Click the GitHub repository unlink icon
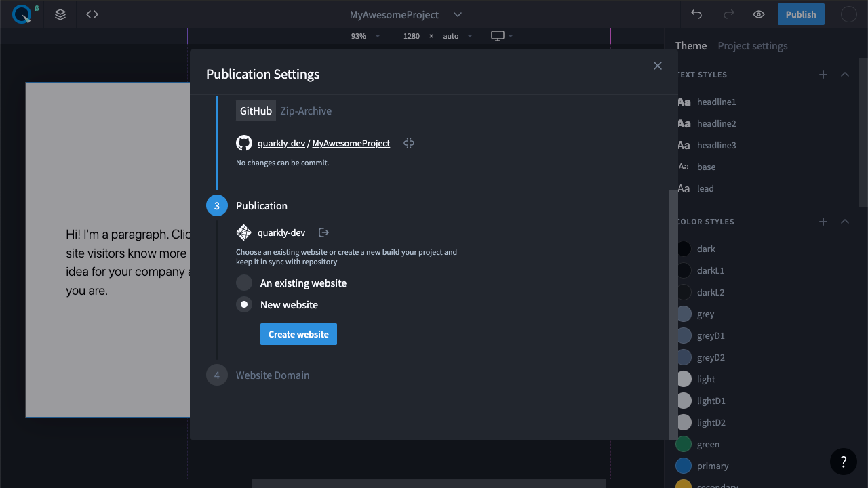Screen dimensions: 868x488 click(408, 143)
